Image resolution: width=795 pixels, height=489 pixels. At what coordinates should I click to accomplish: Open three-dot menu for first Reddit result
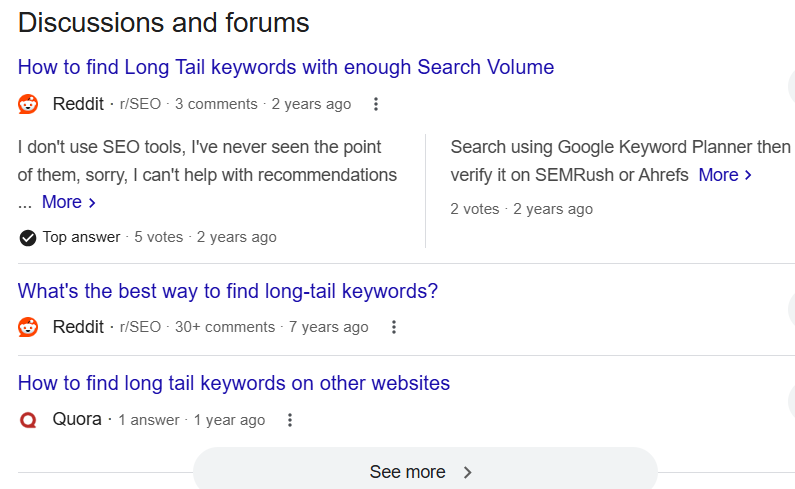click(x=376, y=104)
